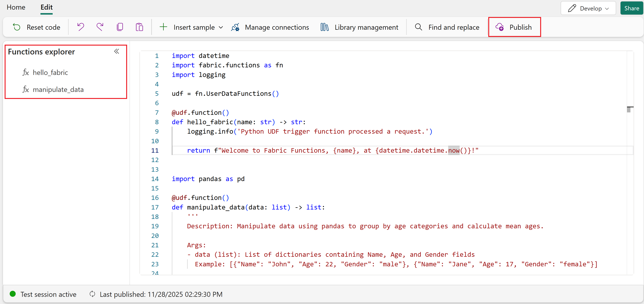Open Manage connections
The image size is (644, 304).
coord(270,27)
